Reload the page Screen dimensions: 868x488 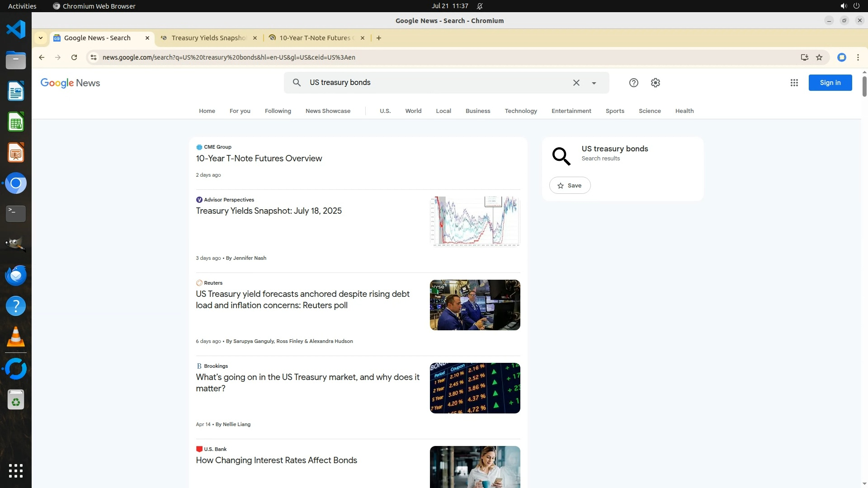(x=74, y=57)
